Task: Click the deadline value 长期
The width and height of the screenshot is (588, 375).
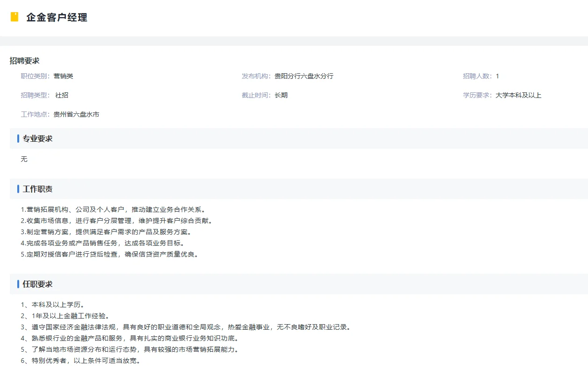Action: 281,95
